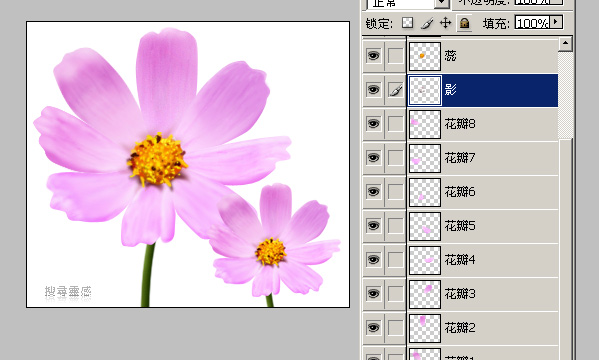
Task: Select the 花瓣5 layer thumbnail
Action: (425, 226)
